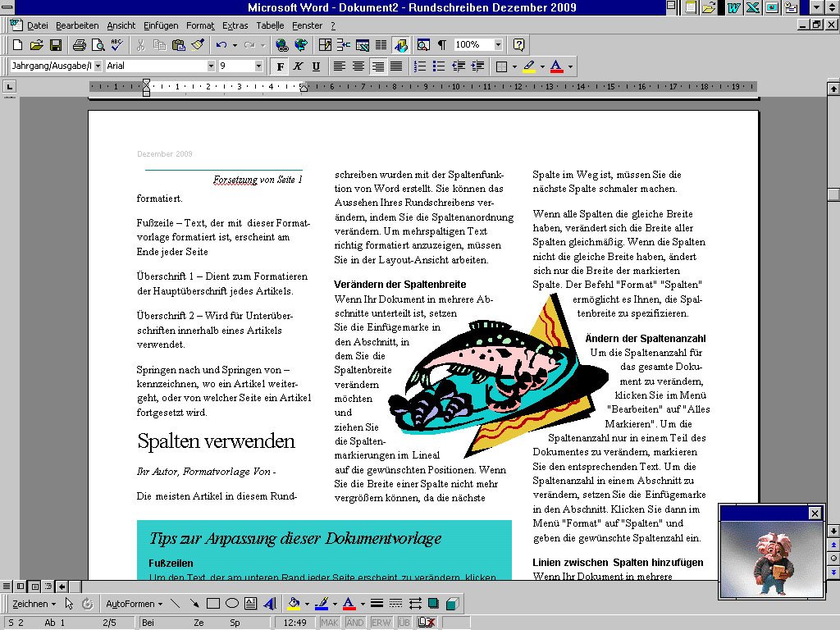Open the 100% zoom dropdown
The image size is (840, 630).
click(x=498, y=44)
